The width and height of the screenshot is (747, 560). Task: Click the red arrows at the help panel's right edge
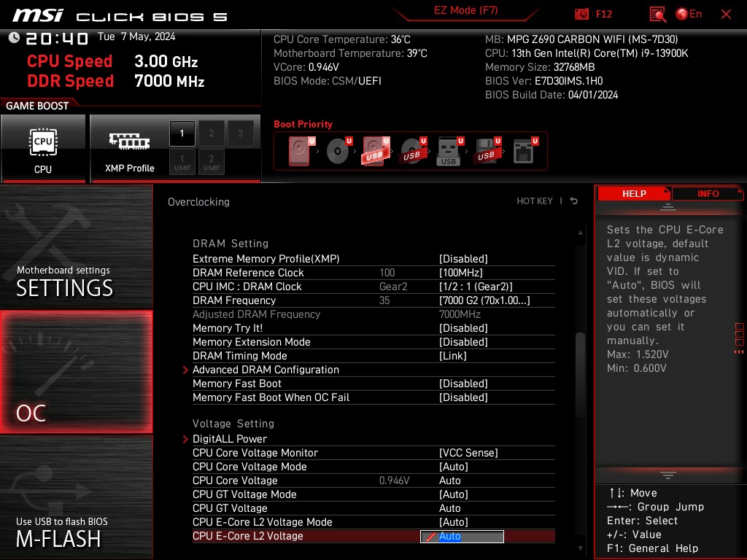(x=739, y=352)
